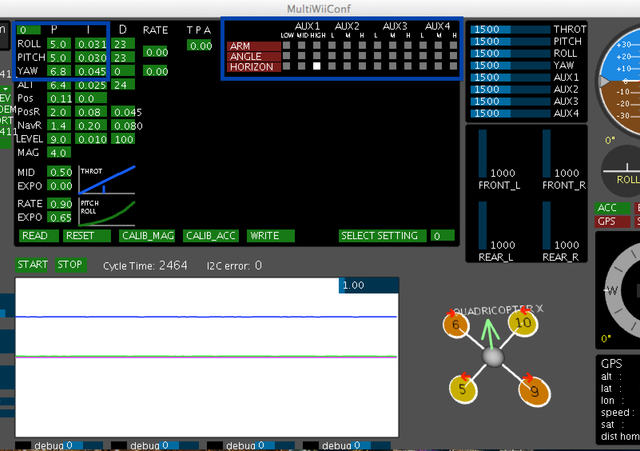Click the sensor data graph area

click(x=207, y=357)
